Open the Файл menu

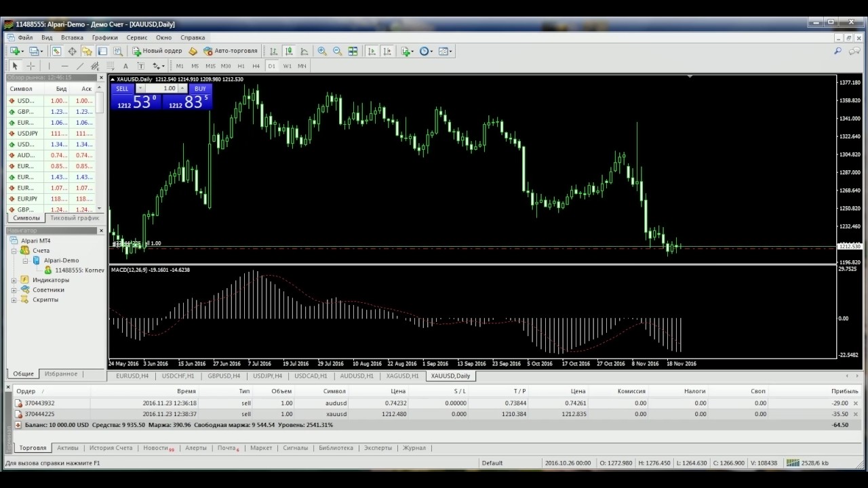tap(25, 38)
